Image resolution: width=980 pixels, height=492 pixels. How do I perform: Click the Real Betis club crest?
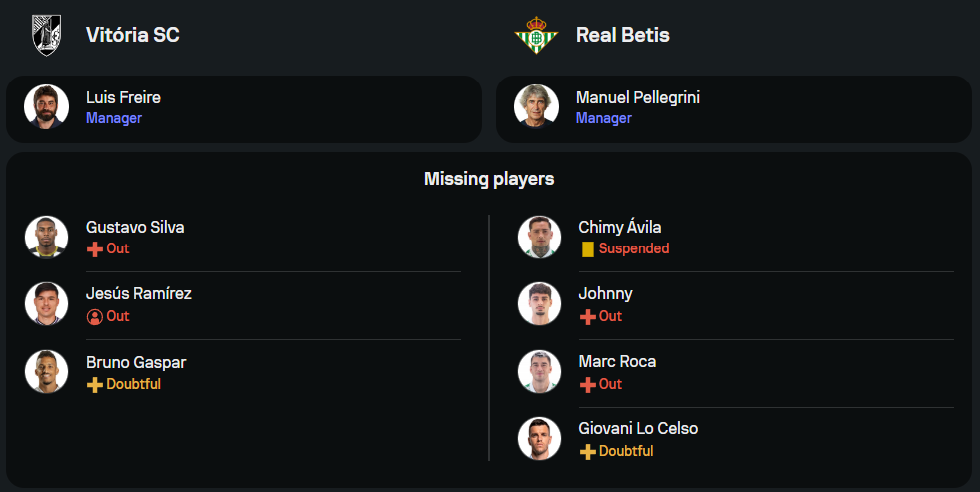536,35
